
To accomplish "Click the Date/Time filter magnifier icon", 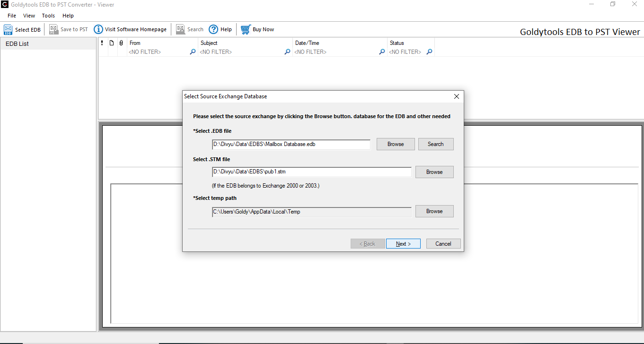I will pyautogui.click(x=382, y=52).
